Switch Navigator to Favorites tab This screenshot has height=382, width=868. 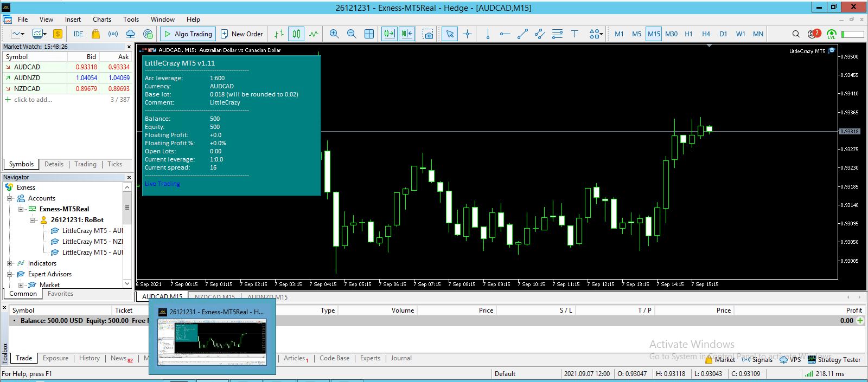[x=60, y=294]
